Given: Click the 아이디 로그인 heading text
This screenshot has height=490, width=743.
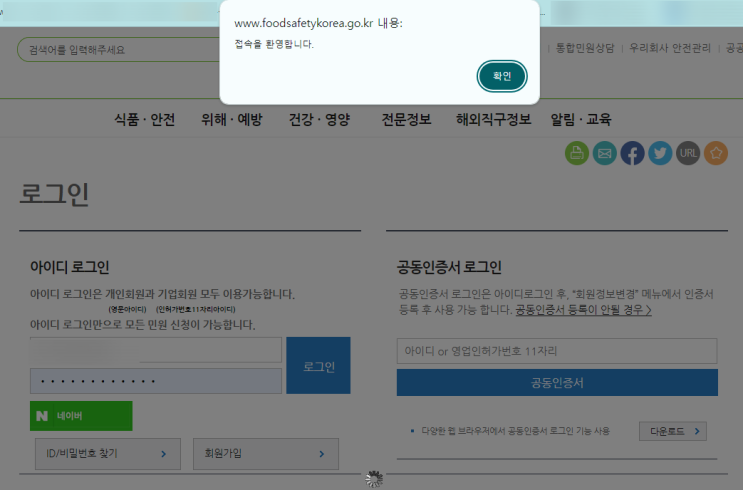Looking at the screenshot, I should click(70, 267).
